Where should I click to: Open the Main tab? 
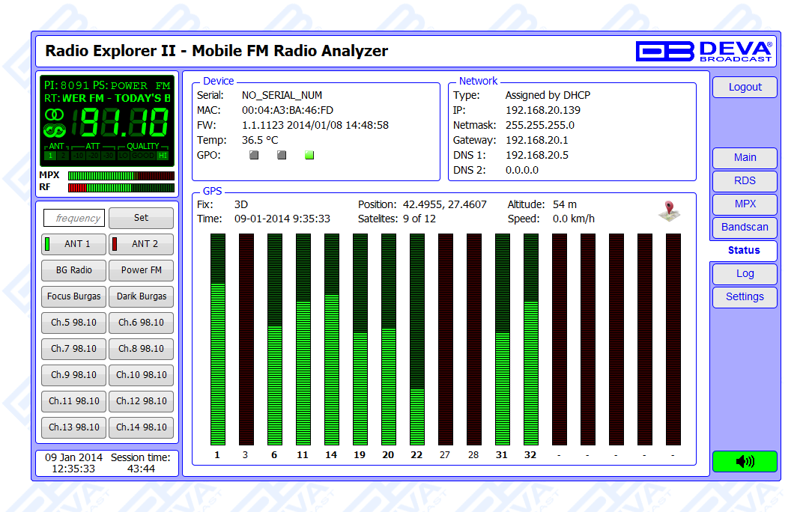point(745,158)
